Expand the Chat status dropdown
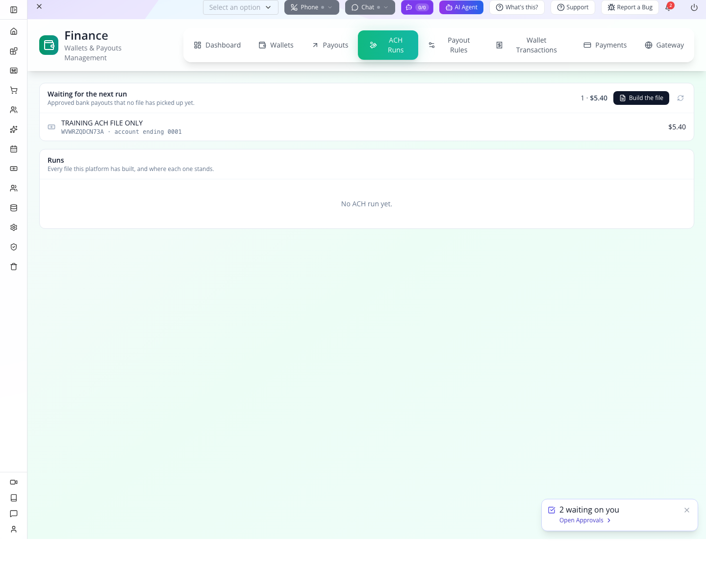The image size is (706, 588). [x=370, y=7]
